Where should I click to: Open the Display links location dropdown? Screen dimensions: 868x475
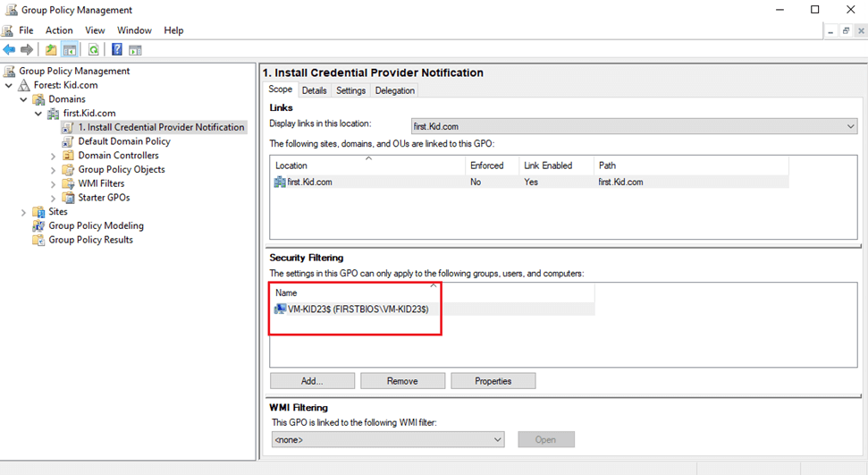point(635,126)
